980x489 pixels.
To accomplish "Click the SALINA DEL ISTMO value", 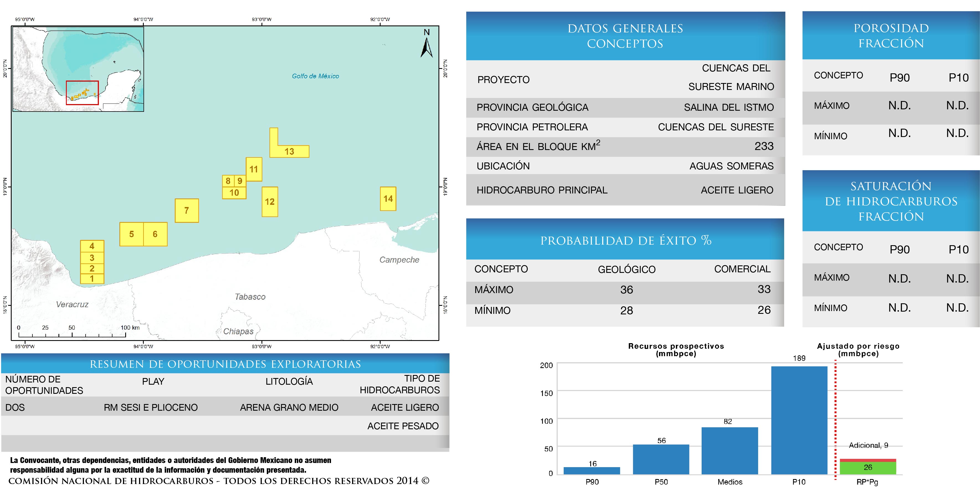I will coord(728,108).
